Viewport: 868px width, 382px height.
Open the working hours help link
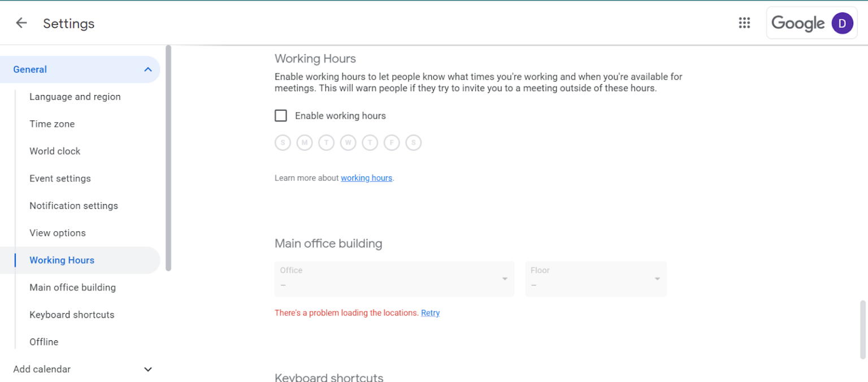[366, 177]
